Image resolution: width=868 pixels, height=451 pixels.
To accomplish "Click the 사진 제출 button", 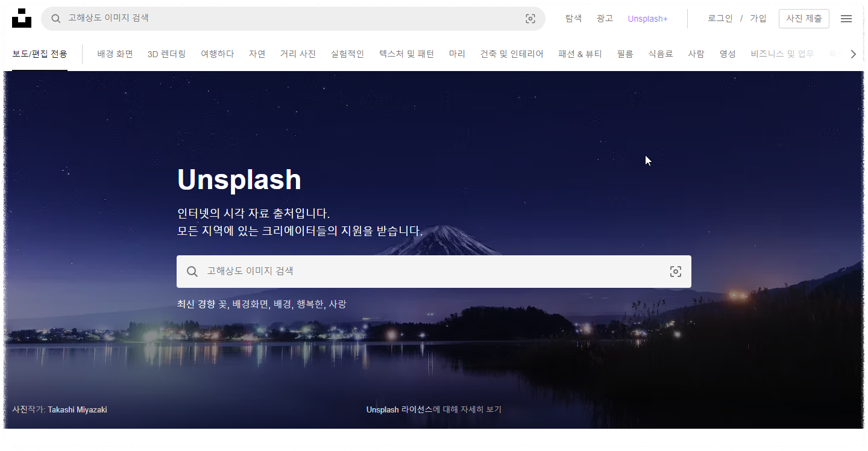I will [804, 19].
